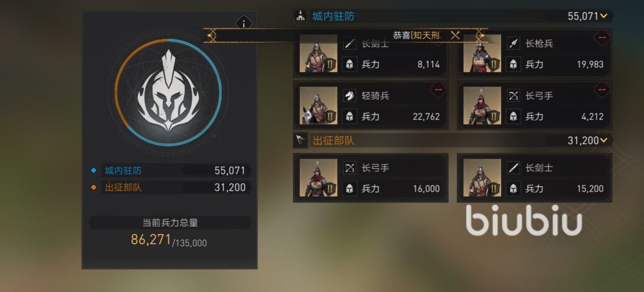Viewport: 644px width, 292px height.
Task: Open the info icon above the helmet emblem
Action: 244,24
